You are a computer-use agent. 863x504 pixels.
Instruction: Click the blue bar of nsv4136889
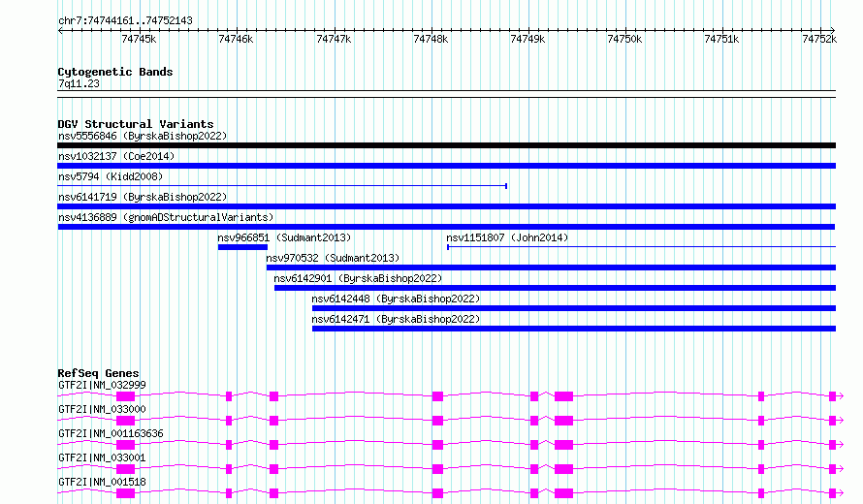(446, 227)
